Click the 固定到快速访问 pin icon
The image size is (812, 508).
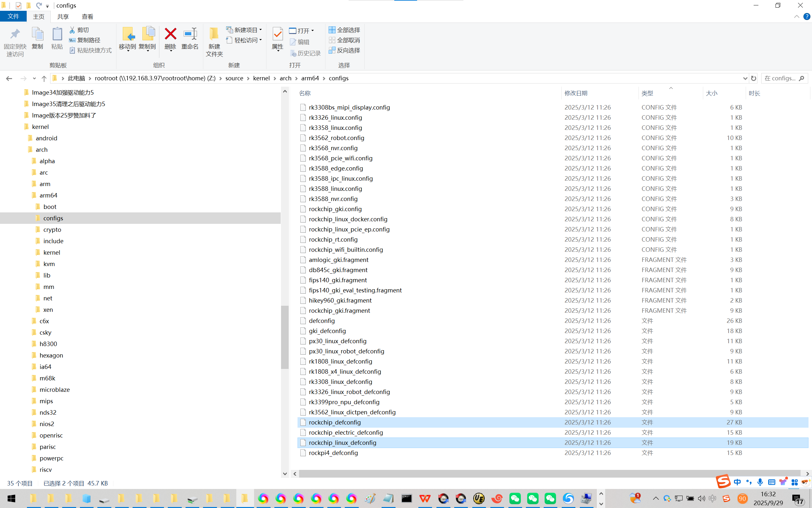pos(15,34)
